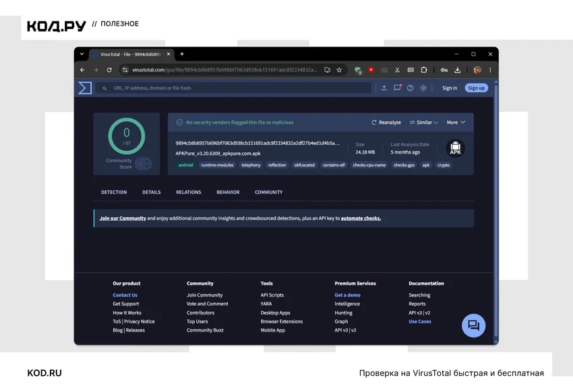
Task: Click the runtime-modules tag
Action: pyautogui.click(x=217, y=165)
